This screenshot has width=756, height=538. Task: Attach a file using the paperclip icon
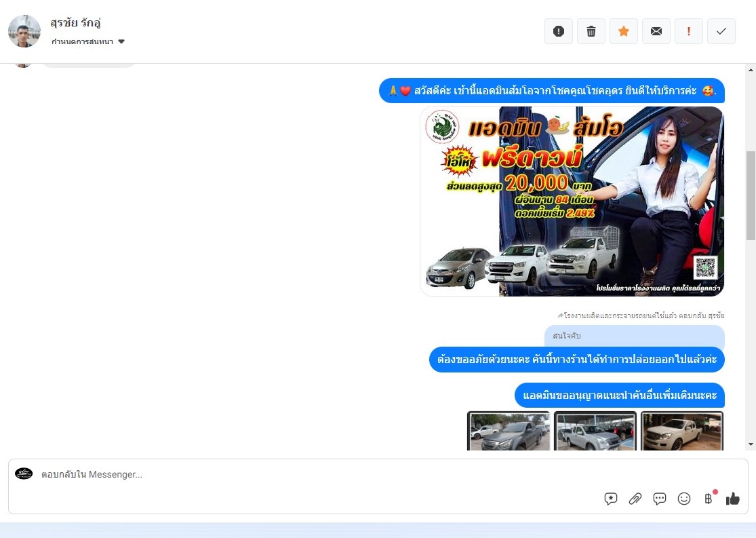(635, 499)
